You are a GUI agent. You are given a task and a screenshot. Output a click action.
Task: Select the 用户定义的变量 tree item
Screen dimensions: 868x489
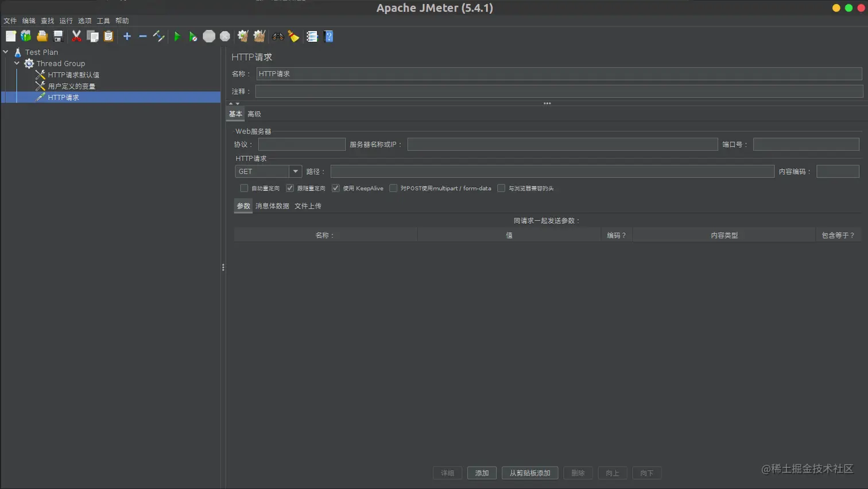click(72, 86)
